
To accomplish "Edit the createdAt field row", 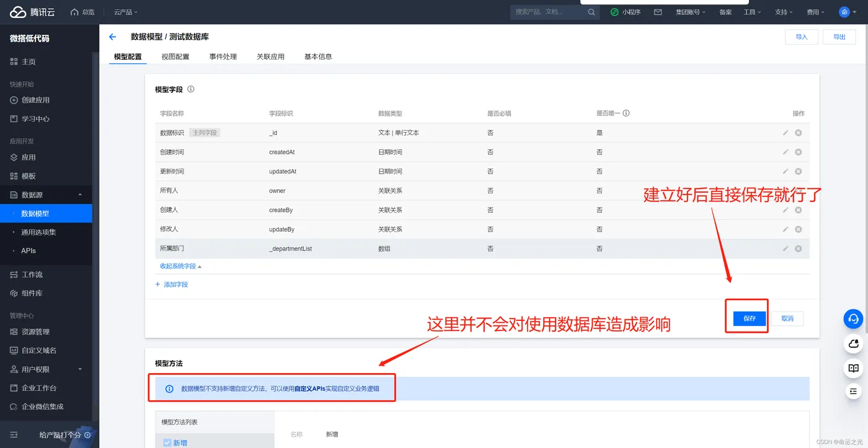I will tap(786, 152).
